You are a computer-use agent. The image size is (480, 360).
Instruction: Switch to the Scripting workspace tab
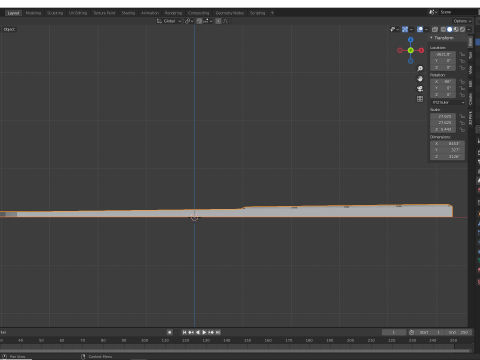[x=257, y=13]
